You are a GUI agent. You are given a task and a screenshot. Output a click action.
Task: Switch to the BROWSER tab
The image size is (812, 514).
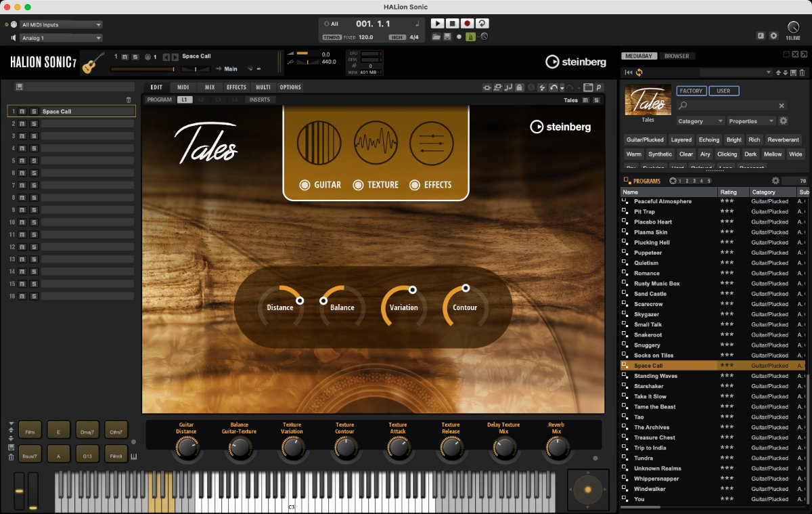[x=676, y=56]
